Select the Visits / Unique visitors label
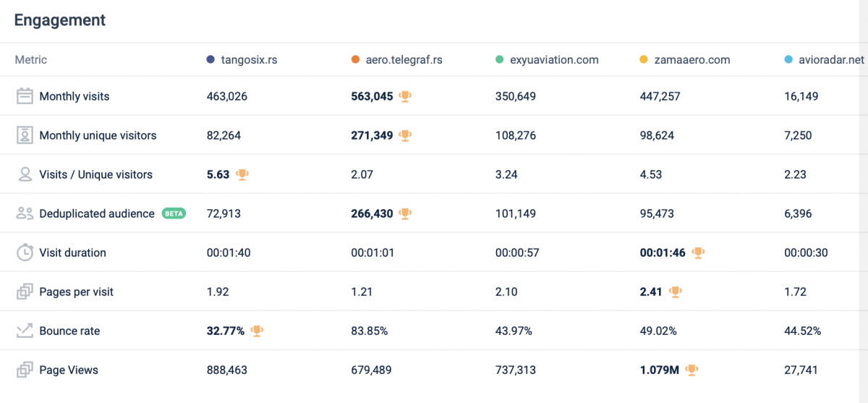868x403 pixels. pos(95,174)
